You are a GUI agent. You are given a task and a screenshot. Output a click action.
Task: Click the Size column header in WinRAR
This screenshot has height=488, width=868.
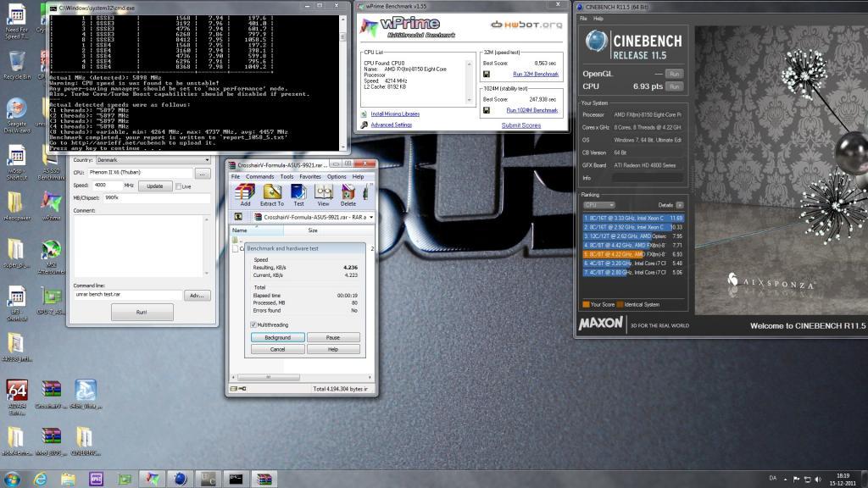click(x=313, y=230)
